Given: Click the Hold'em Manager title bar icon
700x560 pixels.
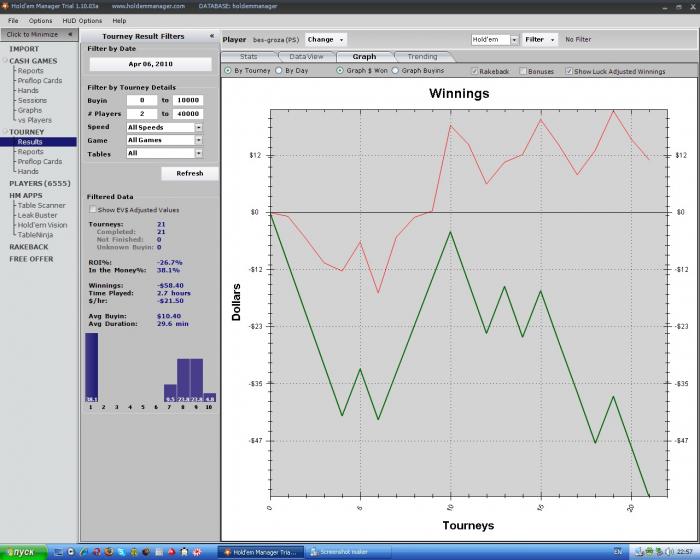Looking at the screenshot, I should point(5,6).
